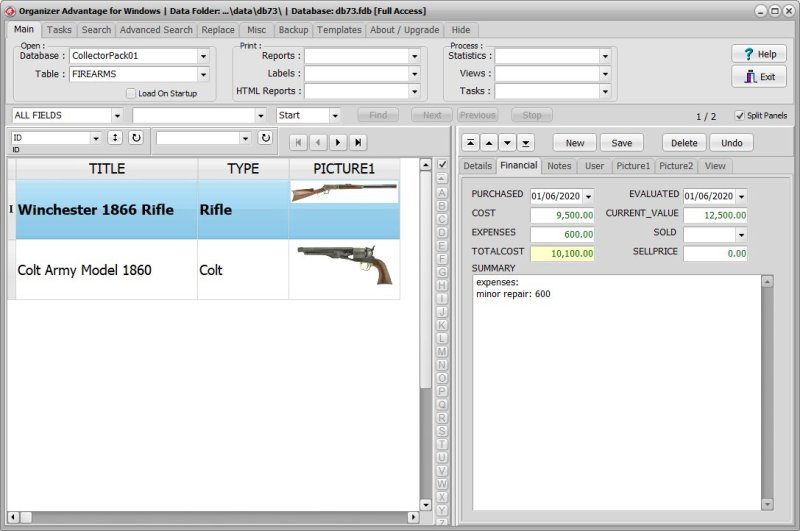Click the New record button
This screenshot has width=800, height=531.
click(574, 143)
